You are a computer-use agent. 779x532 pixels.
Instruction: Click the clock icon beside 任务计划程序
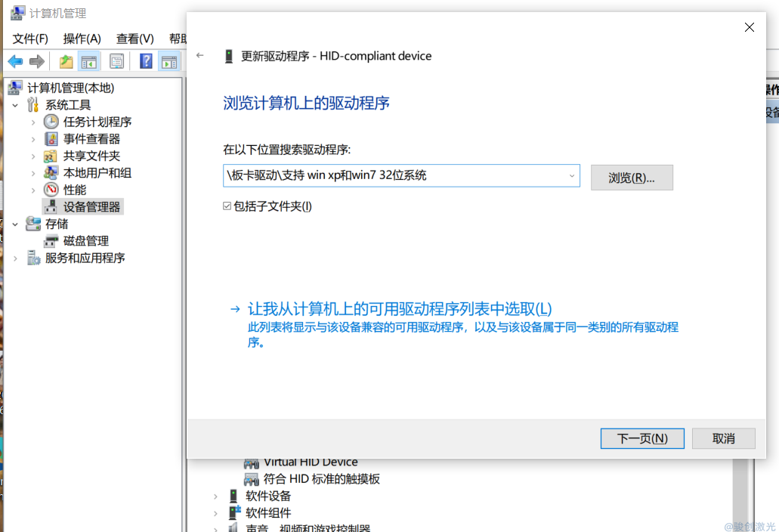[51, 122]
